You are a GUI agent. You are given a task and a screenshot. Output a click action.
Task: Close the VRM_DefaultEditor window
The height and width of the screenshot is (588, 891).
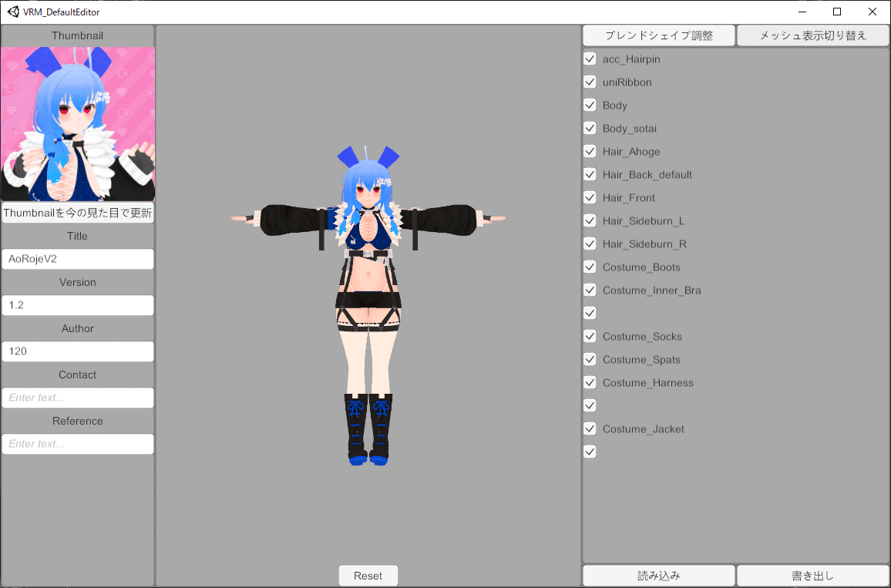coord(873,12)
